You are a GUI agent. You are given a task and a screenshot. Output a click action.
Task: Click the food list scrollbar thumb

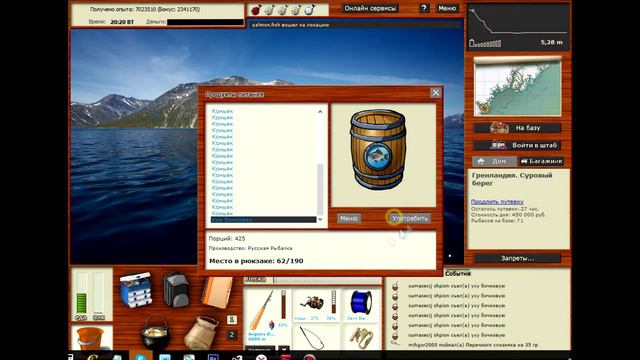[320, 189]
